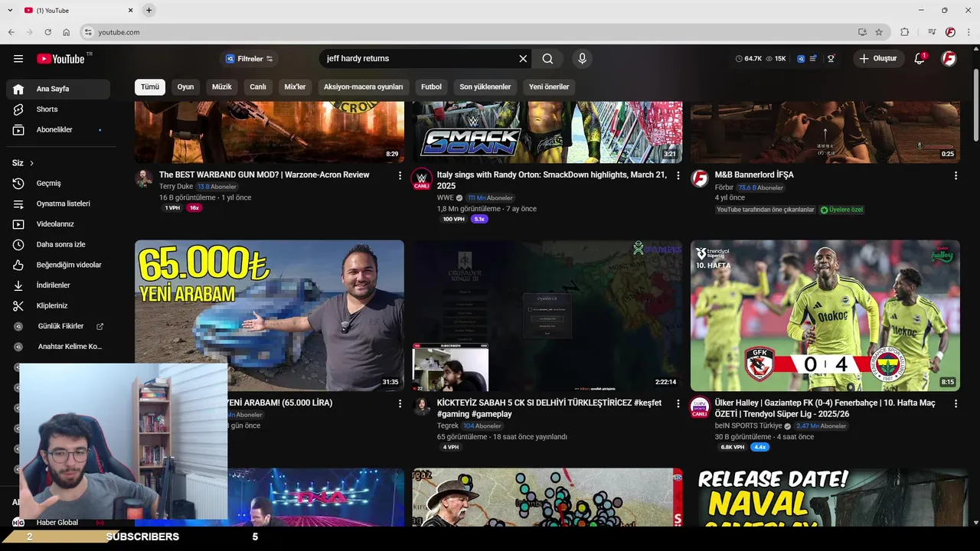The width and height of the screenshot is (980, 551).
Task: Click the beIN Sports channel avatar
Action: [700, 406]
